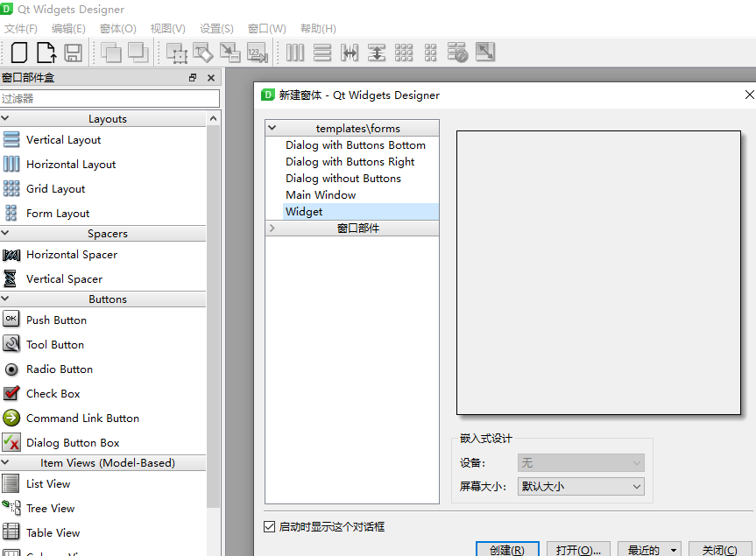Viewport: 756px width, 556px height.
Task: Open the 帮助(H) menu
Action: 318,28
